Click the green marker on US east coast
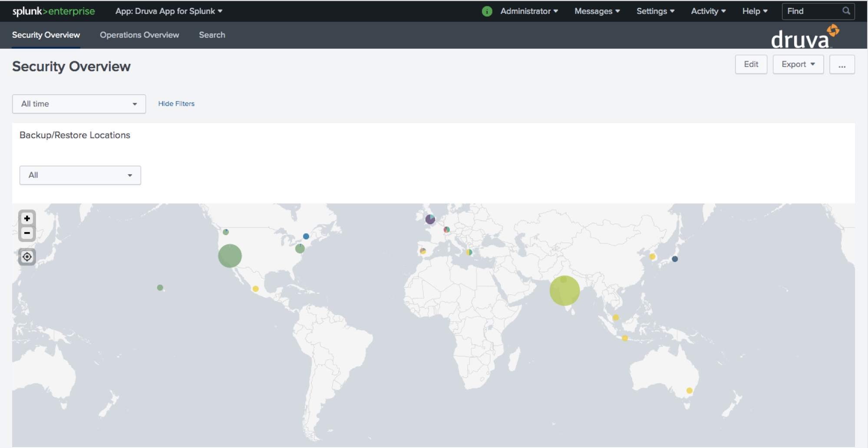Image resolution: width=868 pixels, height=448 pixels. 300,249
